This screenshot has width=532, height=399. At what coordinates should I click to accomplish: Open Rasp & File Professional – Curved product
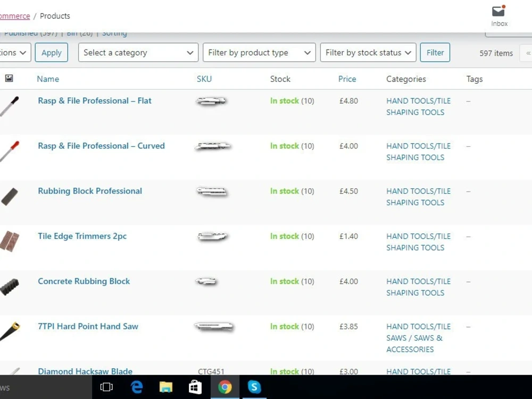pos(102,146)
